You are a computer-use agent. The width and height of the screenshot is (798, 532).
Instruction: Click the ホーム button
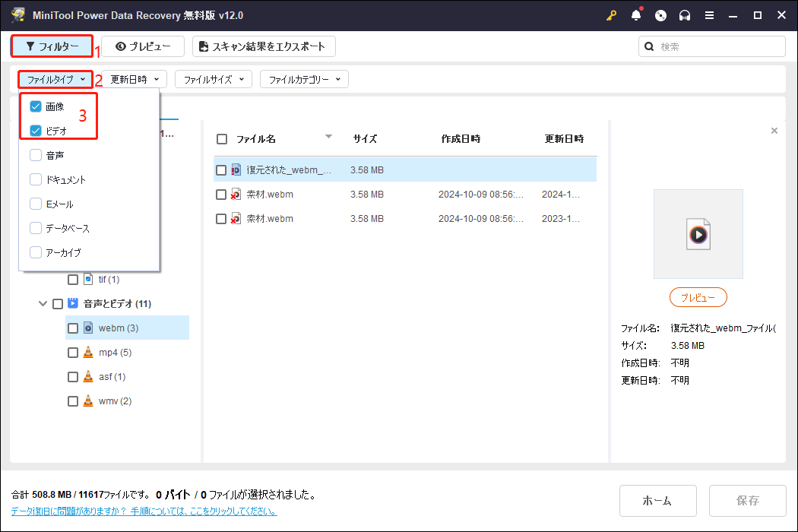[657, 500]
